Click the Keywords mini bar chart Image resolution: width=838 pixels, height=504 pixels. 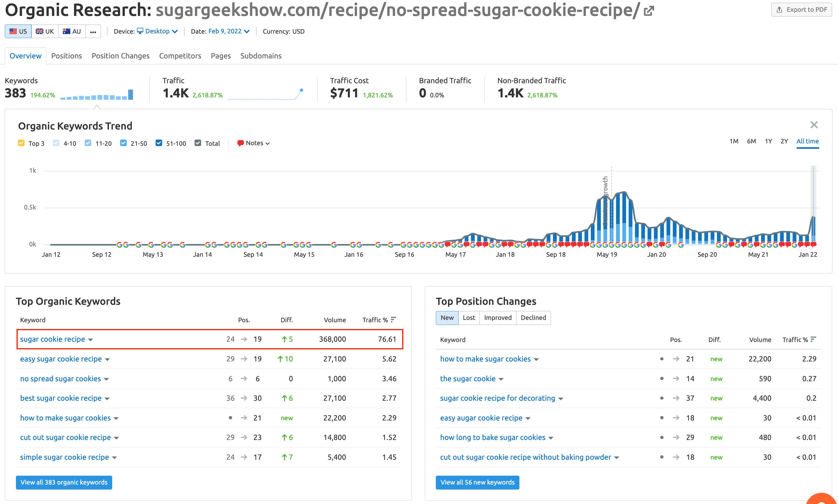[x=97, y=94]
